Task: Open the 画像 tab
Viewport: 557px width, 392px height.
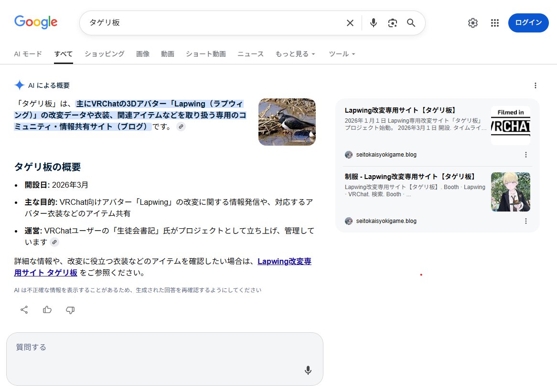Action: [x=143, y=54]
